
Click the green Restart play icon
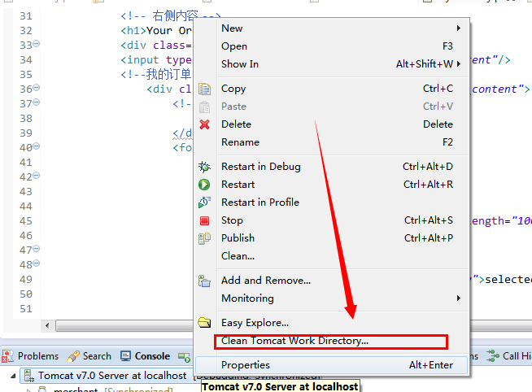coord(204,185)
